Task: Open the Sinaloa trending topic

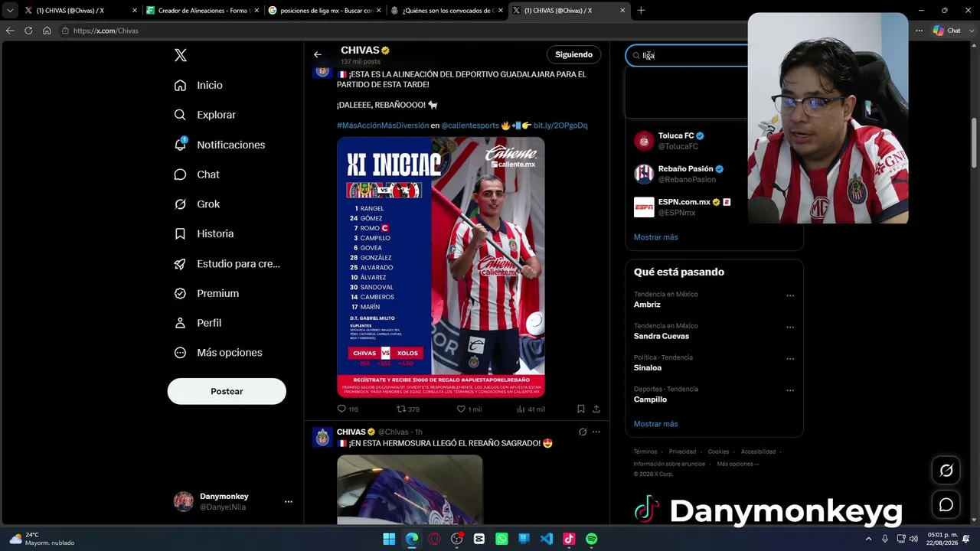Action: (648, 368)
